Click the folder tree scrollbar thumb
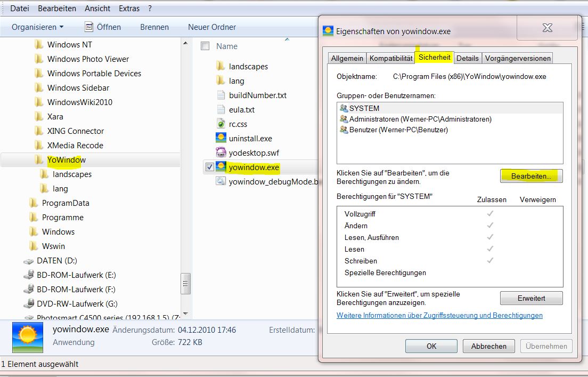 click(185, 284)
